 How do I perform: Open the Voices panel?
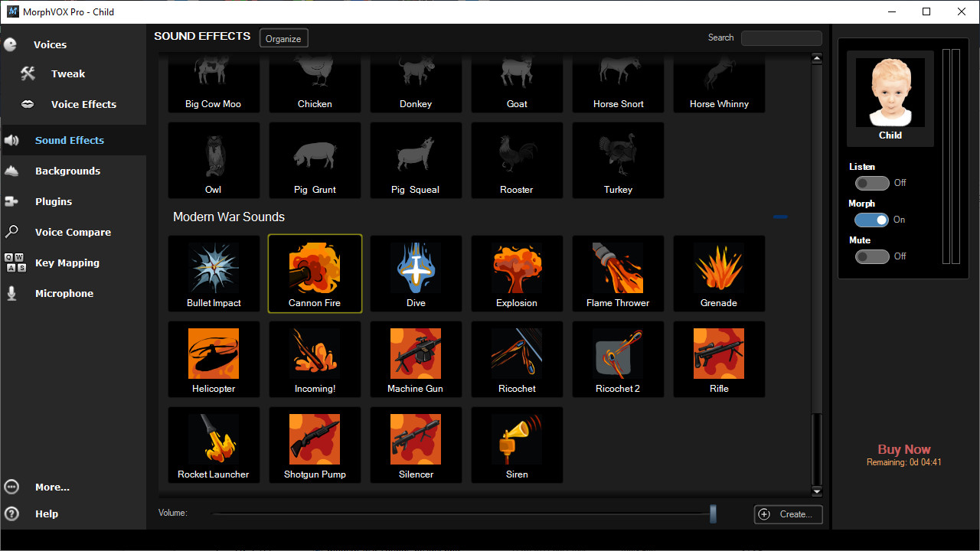(50, 44)
